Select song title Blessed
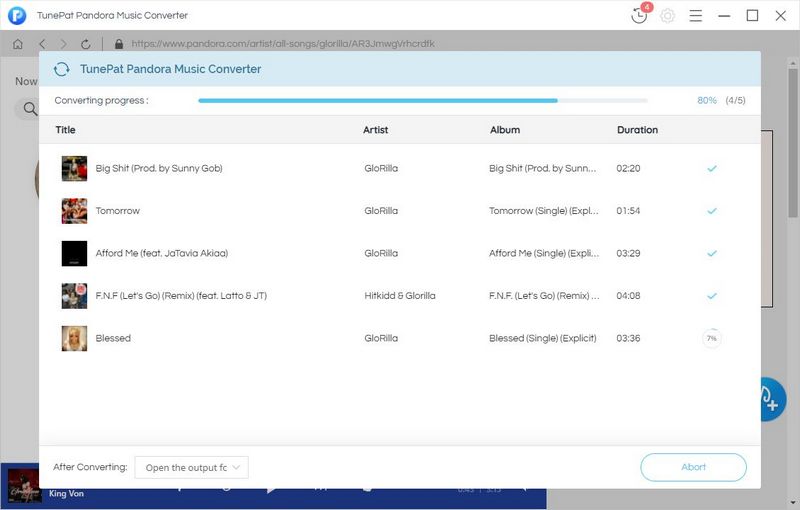The width and height of the screenshot is (800, 510). click(113, 338)
